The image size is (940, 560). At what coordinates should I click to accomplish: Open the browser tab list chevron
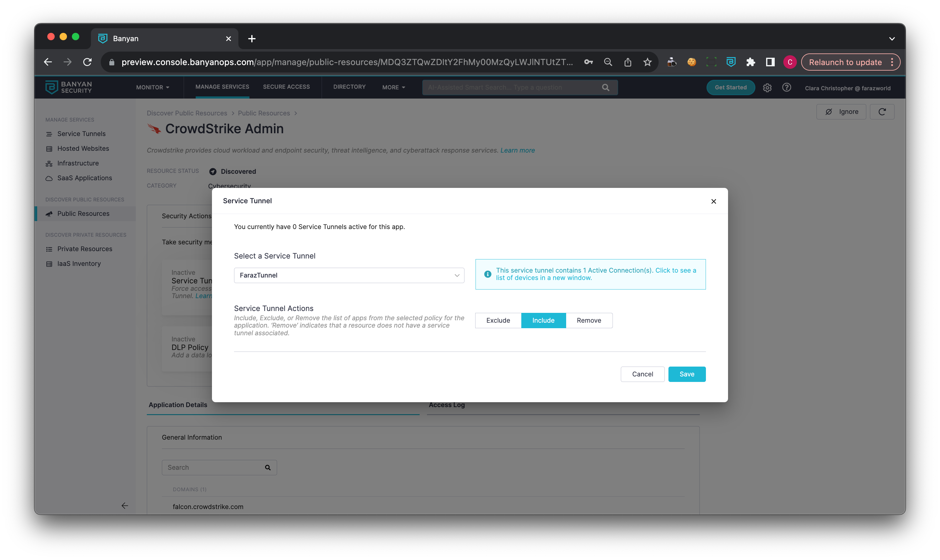[892, 38]
